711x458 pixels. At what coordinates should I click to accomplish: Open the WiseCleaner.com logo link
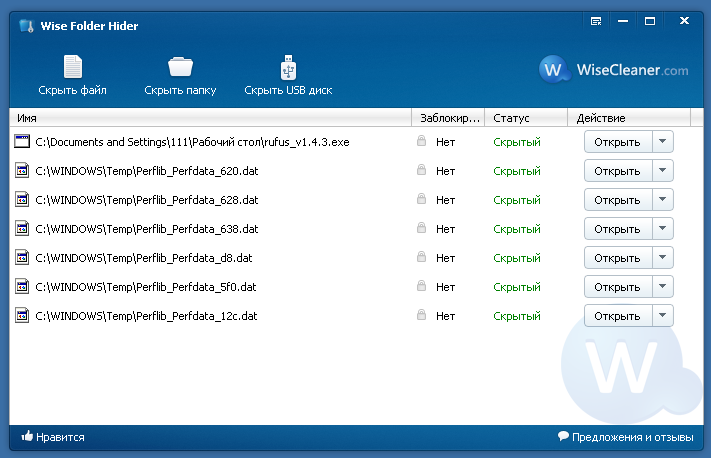(x=614, y=70)
